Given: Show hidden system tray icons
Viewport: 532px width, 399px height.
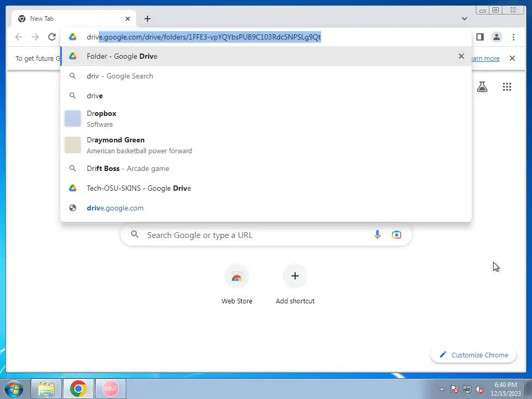Looking at the screenshot, I should (442, 389).
